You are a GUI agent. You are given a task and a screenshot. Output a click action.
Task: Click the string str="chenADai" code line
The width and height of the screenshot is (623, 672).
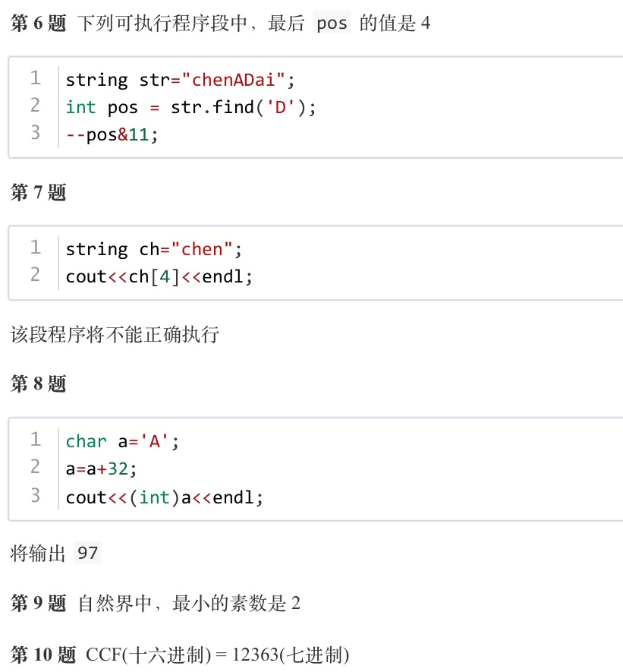click(x=180, y=80)
